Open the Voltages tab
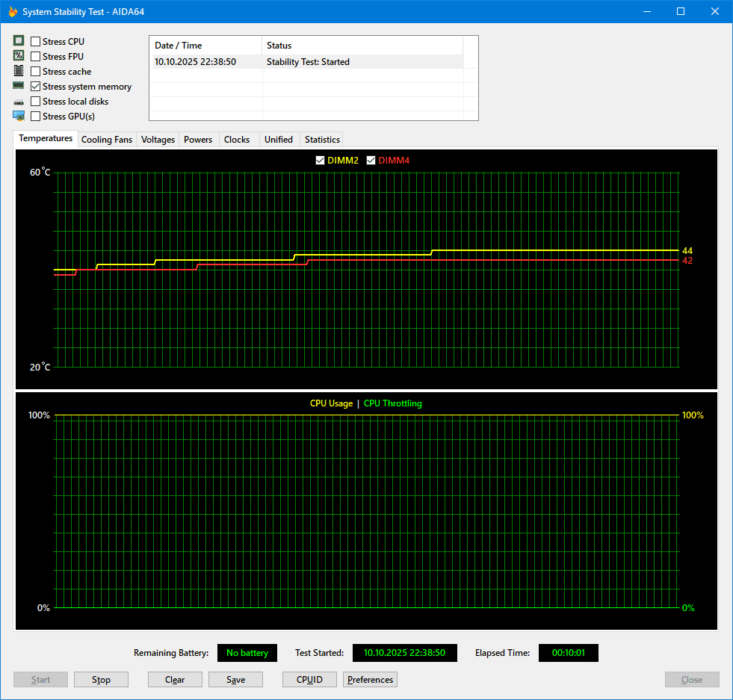 pyautogui.click(x=157, y=139)
